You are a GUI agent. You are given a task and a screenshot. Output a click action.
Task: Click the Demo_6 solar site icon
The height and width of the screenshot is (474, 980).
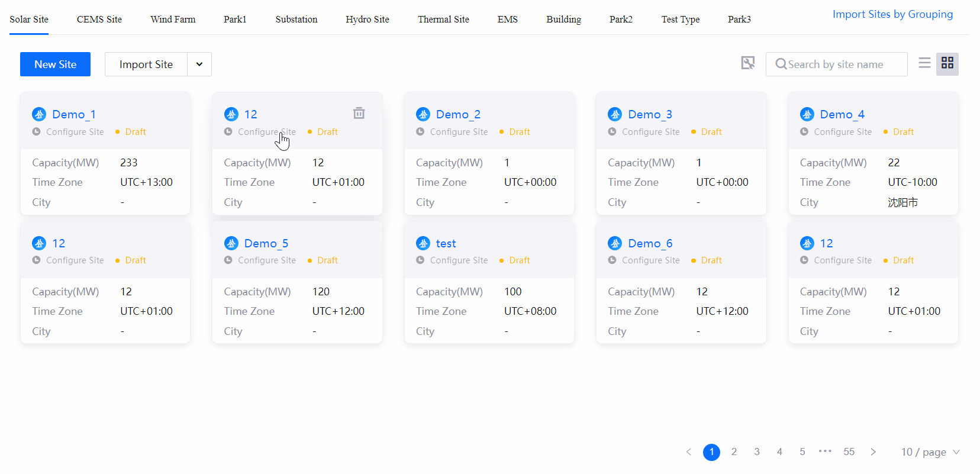coord(615,243)
